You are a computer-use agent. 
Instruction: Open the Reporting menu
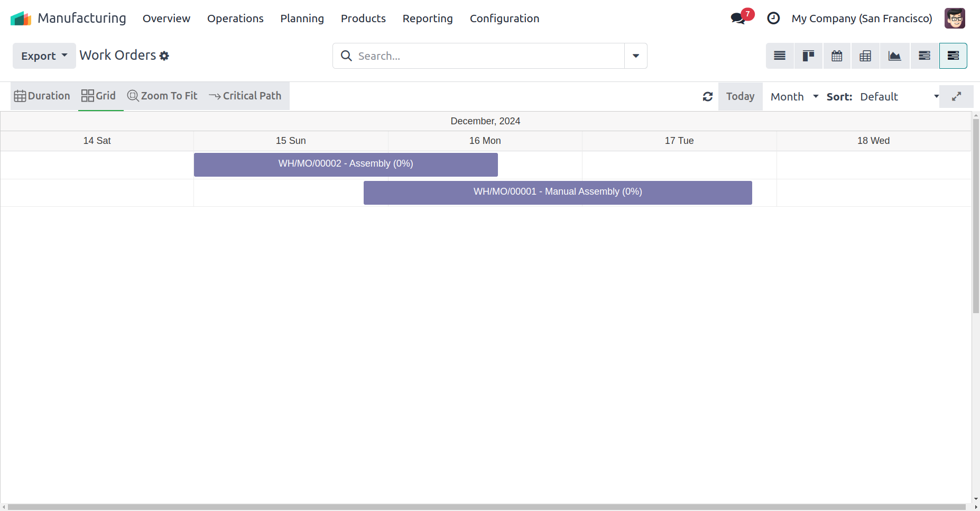point(428,19)
